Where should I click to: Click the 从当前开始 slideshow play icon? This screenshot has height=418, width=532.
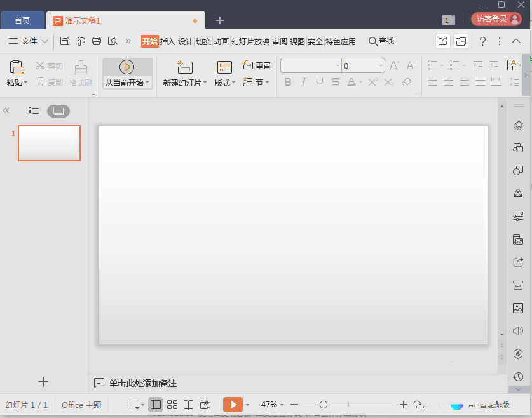pyautogui.click(x=126, y=67)
